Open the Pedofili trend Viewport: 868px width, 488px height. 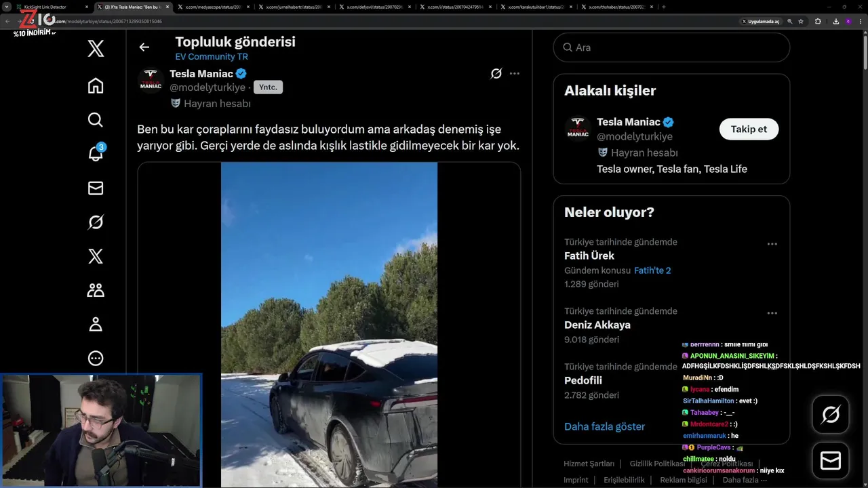pos(583,380)
